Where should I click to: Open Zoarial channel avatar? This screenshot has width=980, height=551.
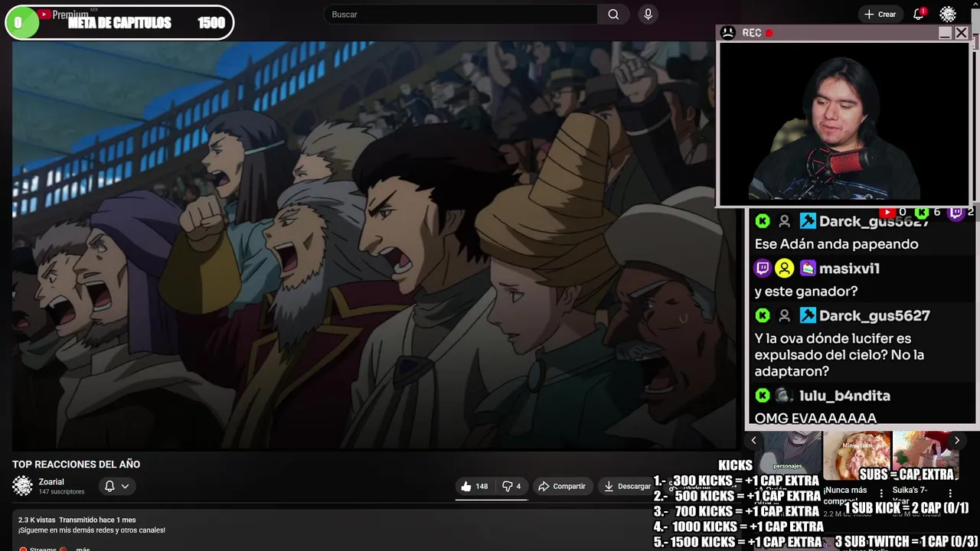[22, 486]
